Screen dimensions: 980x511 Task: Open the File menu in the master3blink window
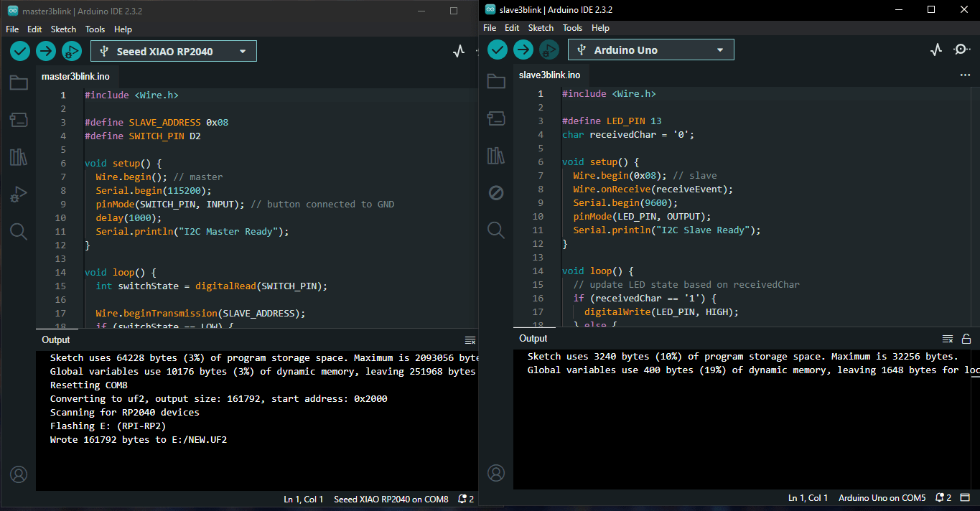tap(12, 29)
